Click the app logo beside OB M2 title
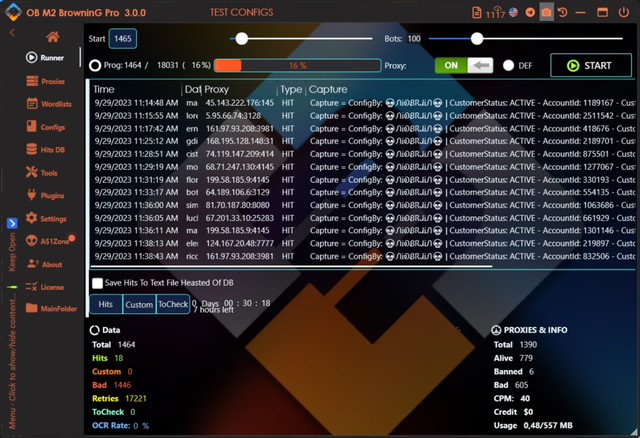Screen dimensions: 640x438 tap(13, 11)
